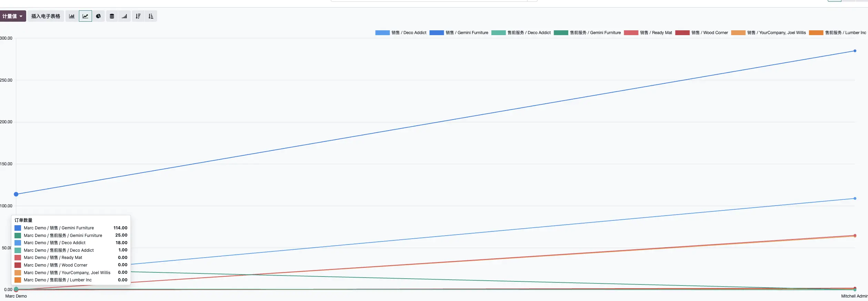This screenshot has width=868, height=301.
Task: Click the top Mitchell Admin data point
Action: pos(855,51)
